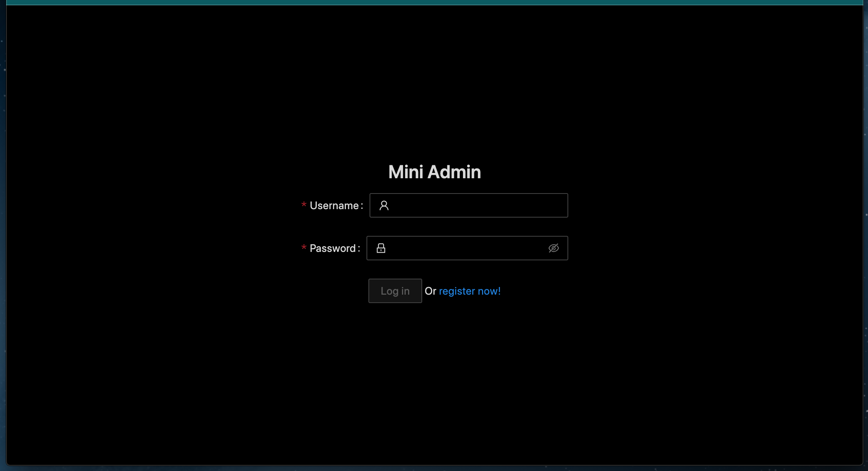Focus the Password text input

tap(465, 248)
